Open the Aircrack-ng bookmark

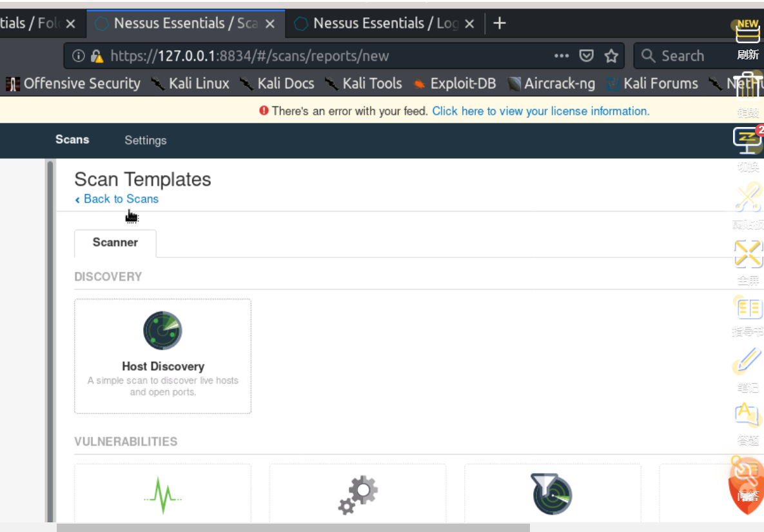tap(551, 84)
